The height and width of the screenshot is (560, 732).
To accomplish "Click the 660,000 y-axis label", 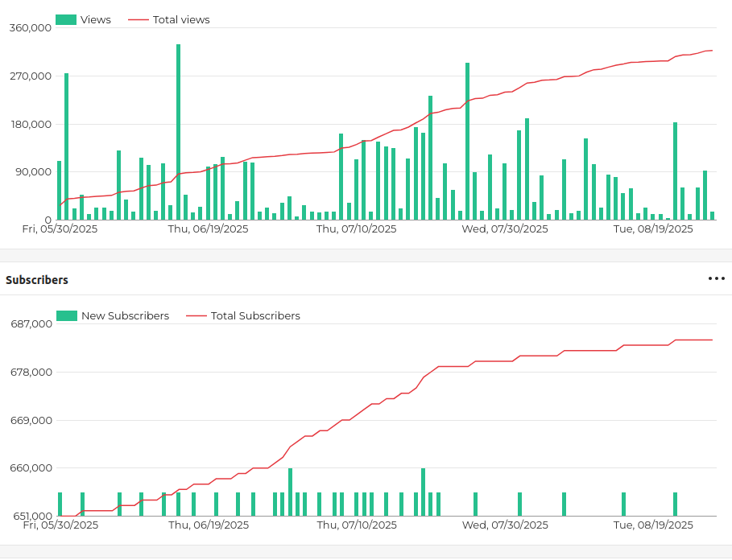I will [x=31, y=467].
